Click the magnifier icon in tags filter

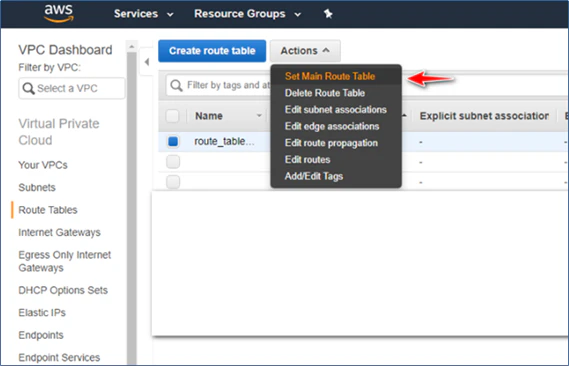(176, 86)
